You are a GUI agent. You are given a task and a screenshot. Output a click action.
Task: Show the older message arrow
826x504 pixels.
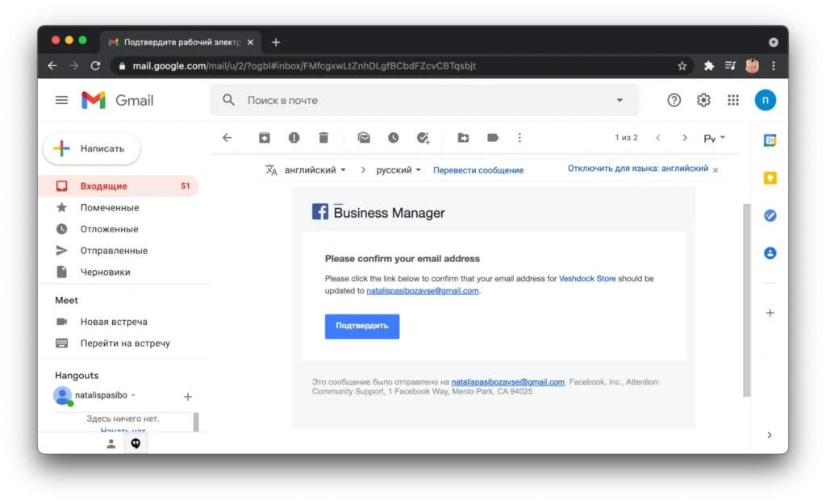(x=684, y=138)
